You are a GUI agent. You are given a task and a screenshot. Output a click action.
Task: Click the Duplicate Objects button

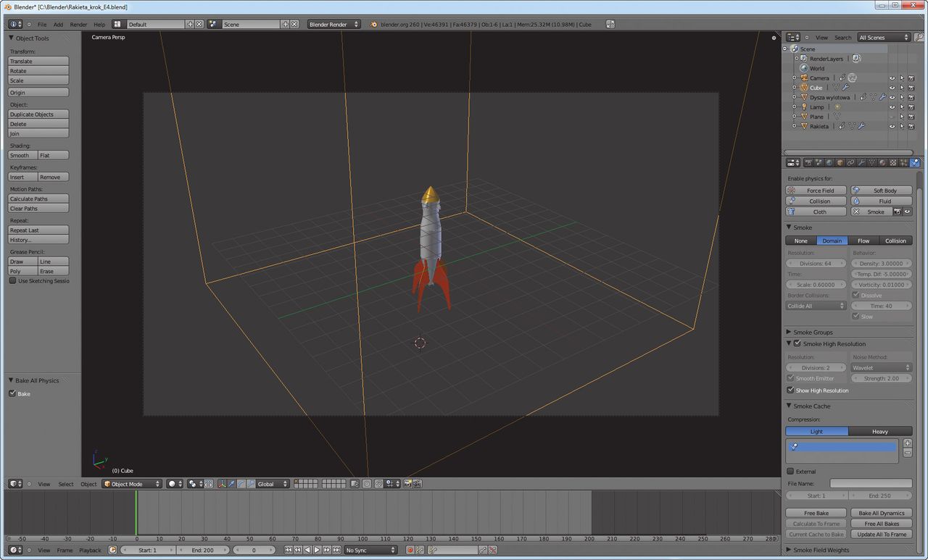38,114
